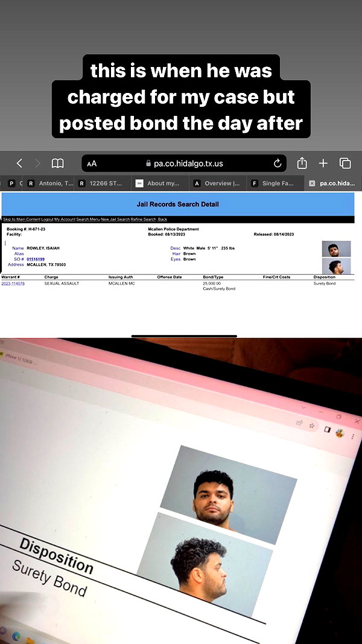Select the Single Fa... tab
This screenshot has width=362, height=644.
tap(274, 183)
